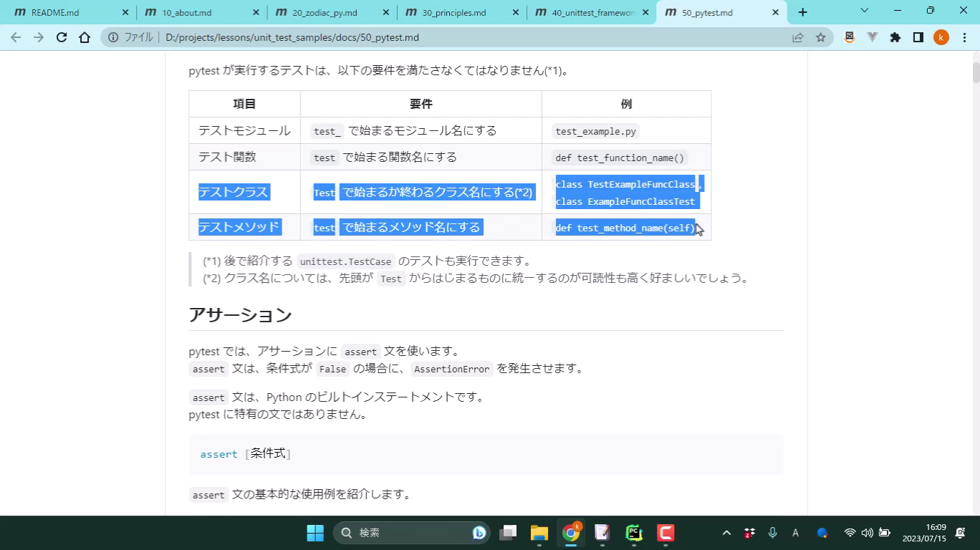Open the Chrome three-dot menu
This screenshot has width=980, height=550.
[x=964, y=38]
